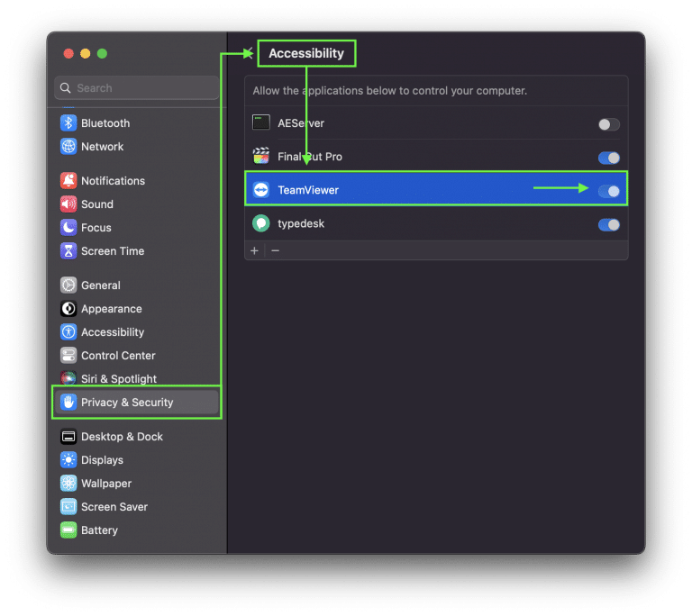The image size is (692, 616).
Task: Click Privacy & Security hand icon
Action: click(68, 402)
